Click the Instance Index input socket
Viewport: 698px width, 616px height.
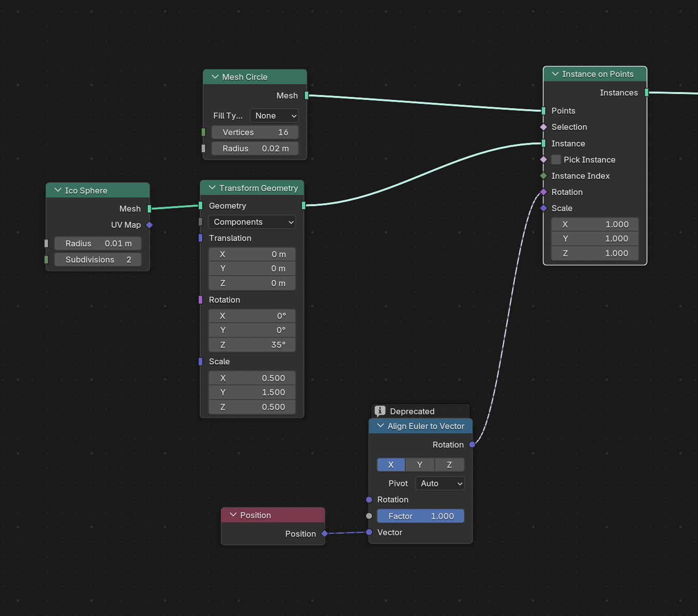(x=543, y=176)
